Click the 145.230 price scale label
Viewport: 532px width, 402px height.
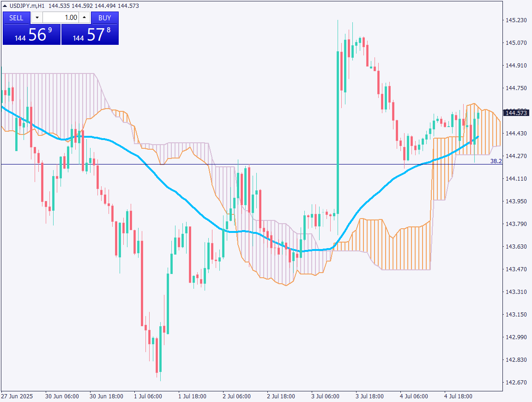tap(516, 20)
